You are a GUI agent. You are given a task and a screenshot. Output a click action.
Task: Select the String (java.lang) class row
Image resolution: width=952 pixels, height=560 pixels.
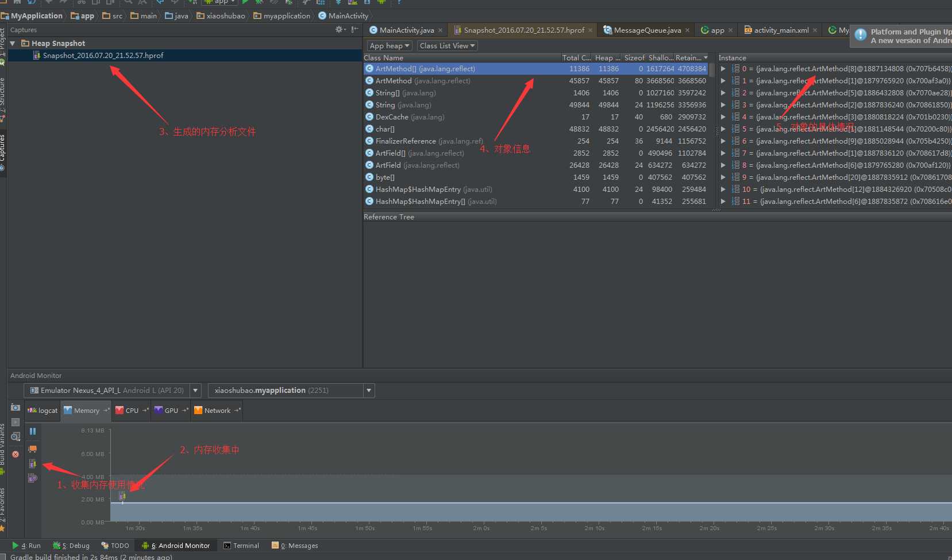click(537, 105)
